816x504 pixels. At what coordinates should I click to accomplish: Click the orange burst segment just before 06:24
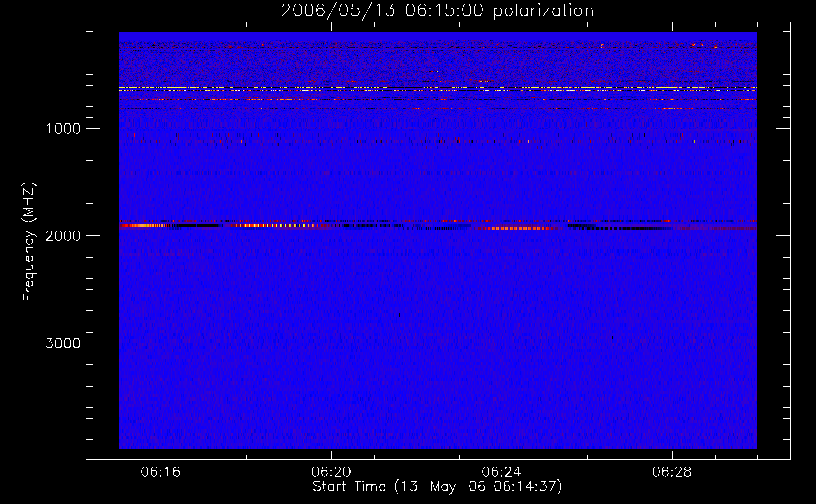coord(517,228)
